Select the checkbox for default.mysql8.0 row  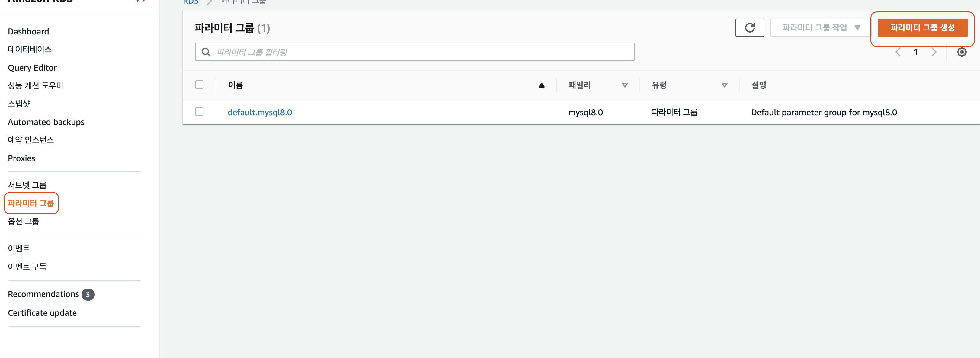coord(199,112)
